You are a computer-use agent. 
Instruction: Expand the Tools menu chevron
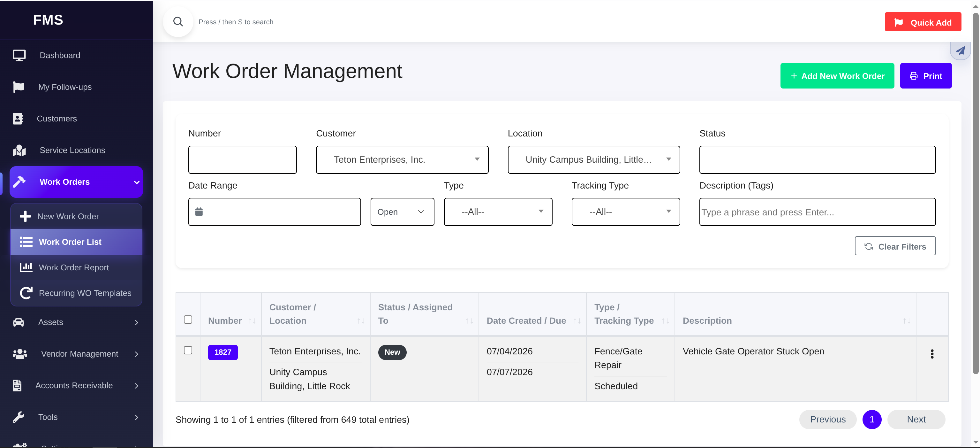[x=137, y=418]
